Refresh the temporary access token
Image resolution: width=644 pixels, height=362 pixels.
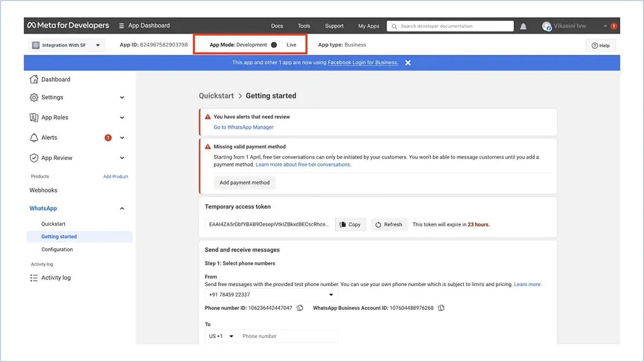(x=389, y=224)
